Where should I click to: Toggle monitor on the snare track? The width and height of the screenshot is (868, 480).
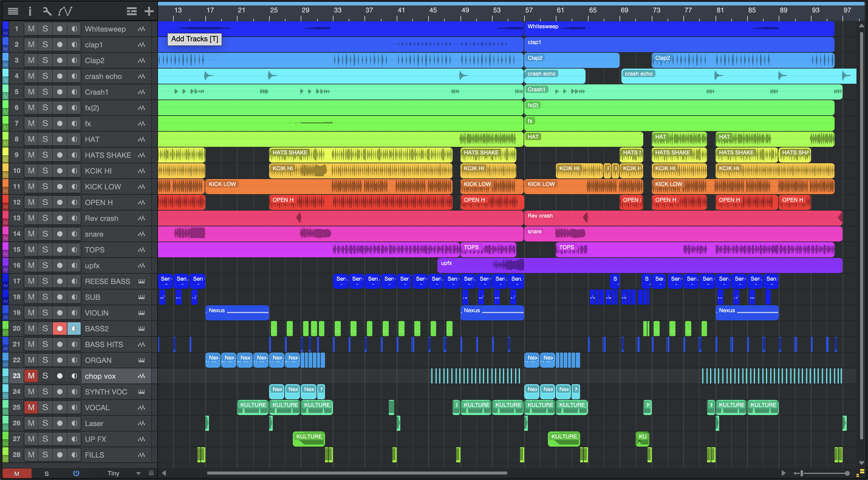coord(74,234)
